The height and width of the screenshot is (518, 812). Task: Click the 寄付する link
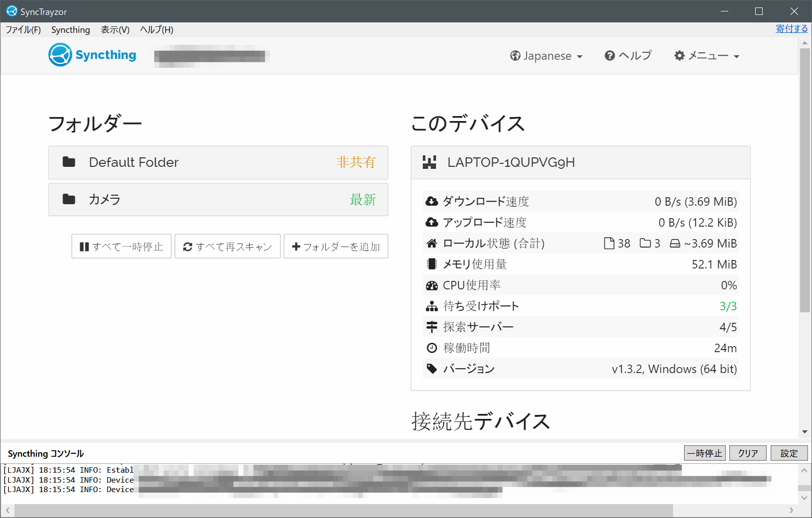pos(792,28)
